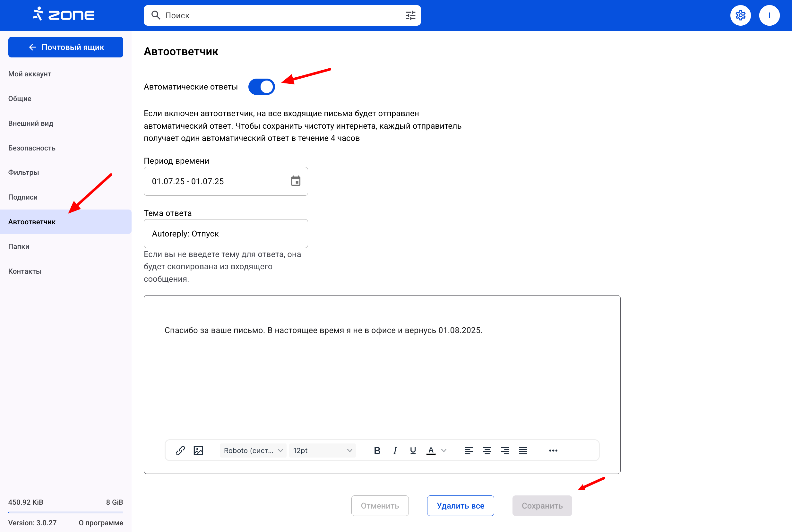The image size is (792, 532).
Task: Open the 12pt font size dropdown
Action: (x=322, y=450)
